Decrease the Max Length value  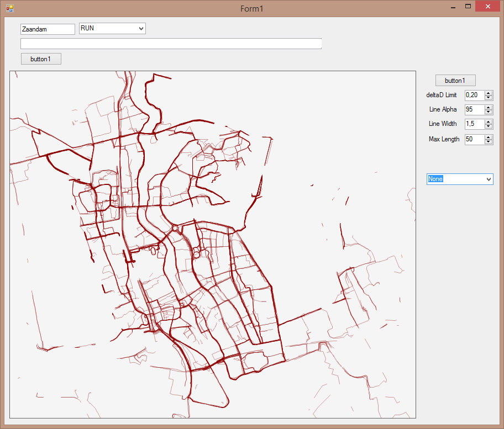[489, 142]
